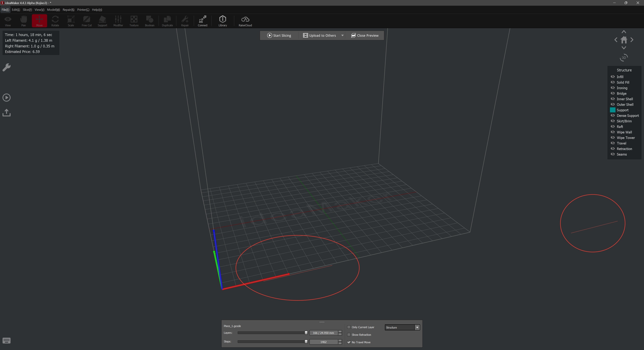This screenshot has height=350, width=644.
Task: Show Infill structure visibility
Action: tap(613, 77)
